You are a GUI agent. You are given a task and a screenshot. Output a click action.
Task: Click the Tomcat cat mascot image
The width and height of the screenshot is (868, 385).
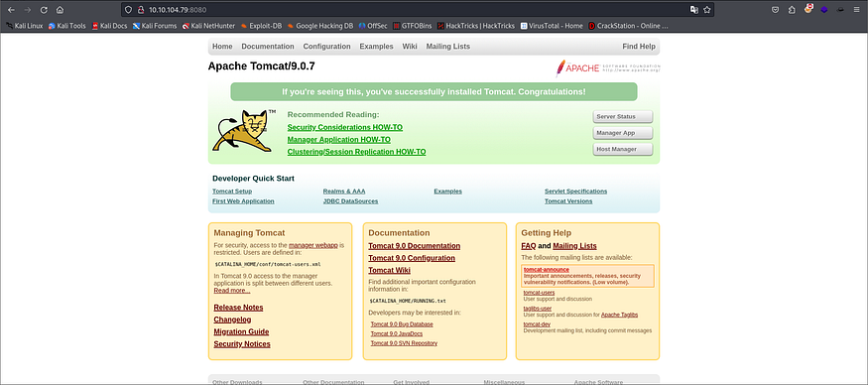[x=243, y=131]
